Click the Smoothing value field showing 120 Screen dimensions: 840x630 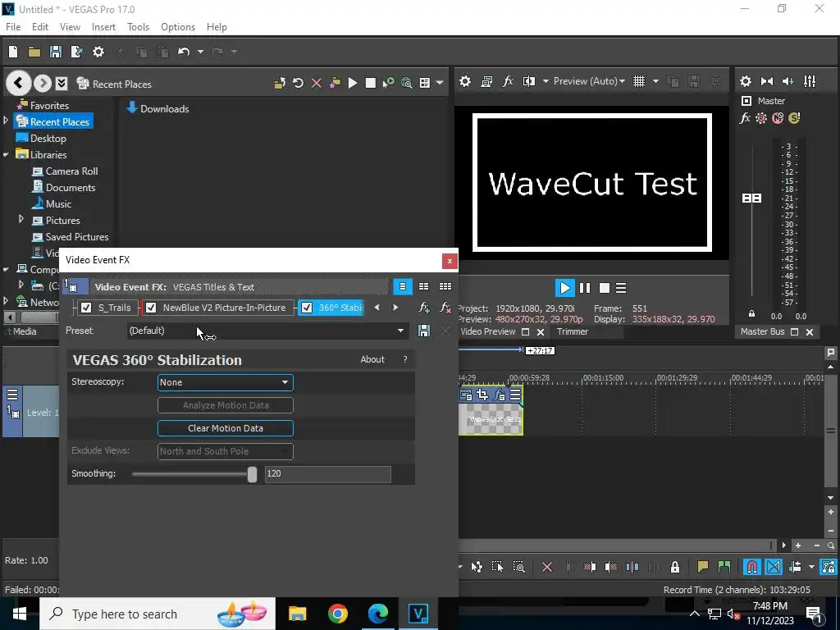[328, 473]
